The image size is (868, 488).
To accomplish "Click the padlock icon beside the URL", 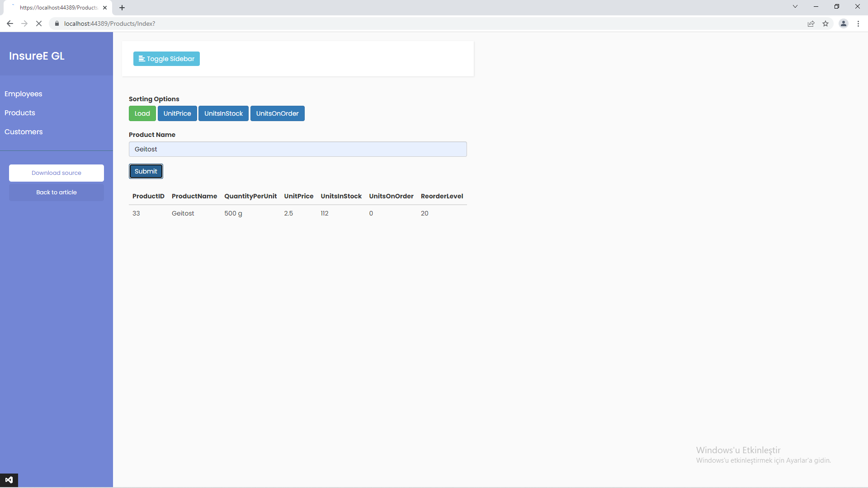I will point(57,23).
